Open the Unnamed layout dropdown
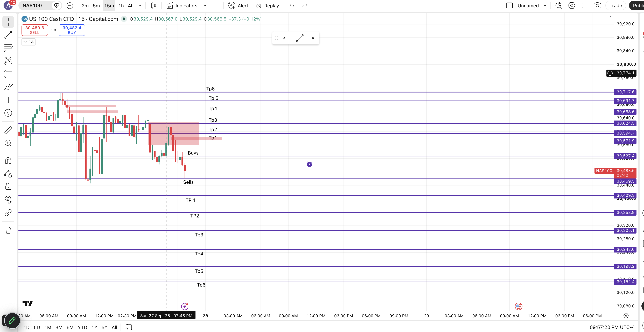This screenshot has width=644, height=332. [532, 5]
